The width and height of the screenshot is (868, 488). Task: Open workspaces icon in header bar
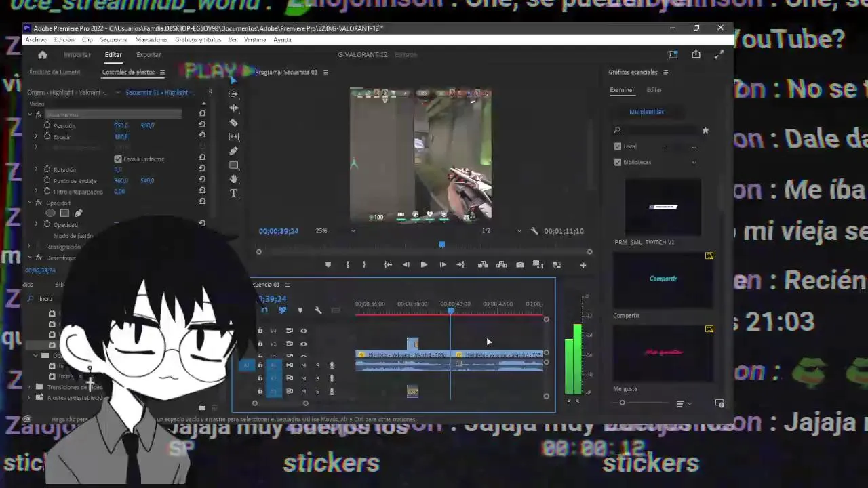tap(673, 54)
